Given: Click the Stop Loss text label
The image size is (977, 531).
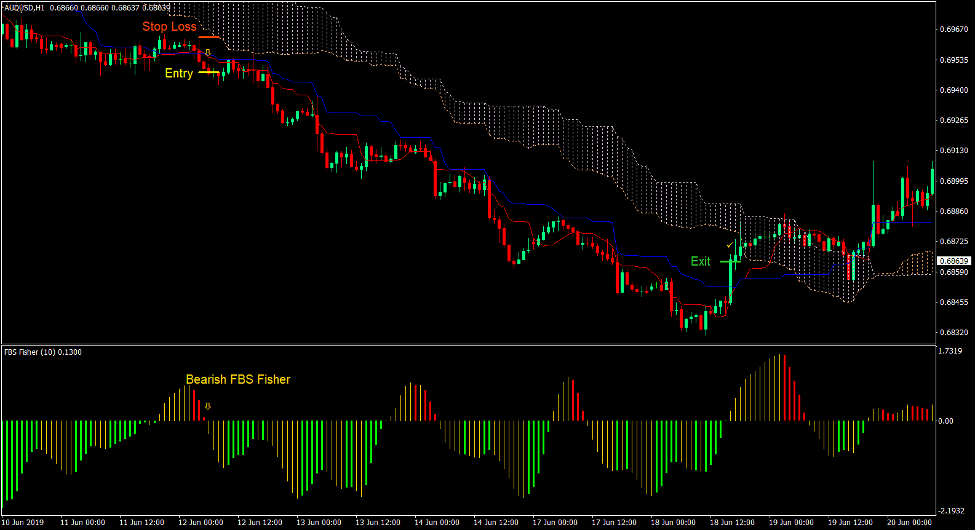Looking at the screenshot, I should (169, 27).
